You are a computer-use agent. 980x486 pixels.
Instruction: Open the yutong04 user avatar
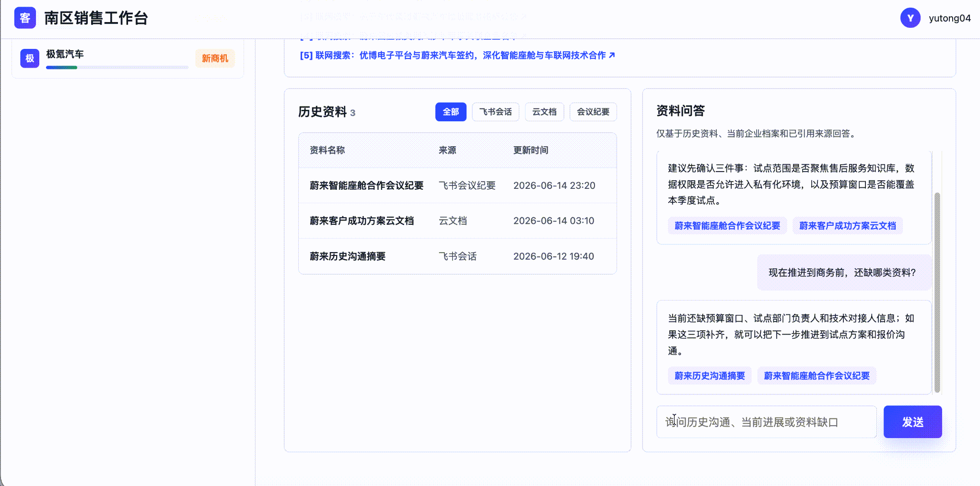tap(910, 18)
